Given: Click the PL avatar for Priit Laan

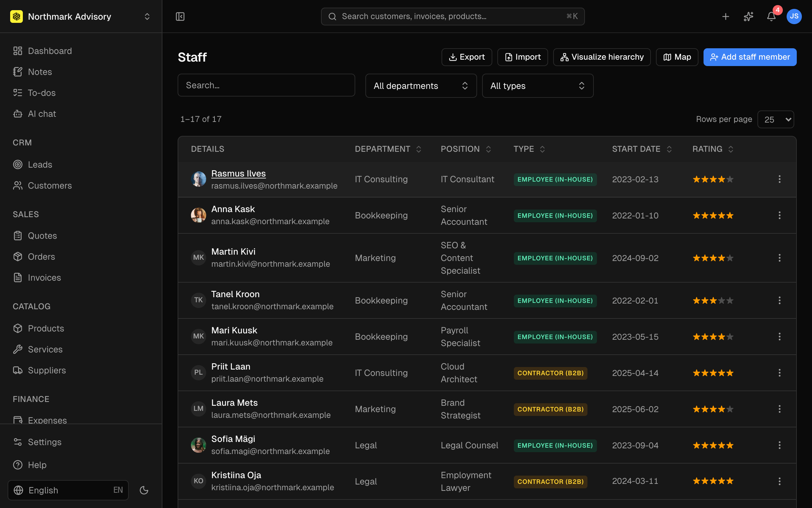Looking at the screenshot, I should 198,373.
